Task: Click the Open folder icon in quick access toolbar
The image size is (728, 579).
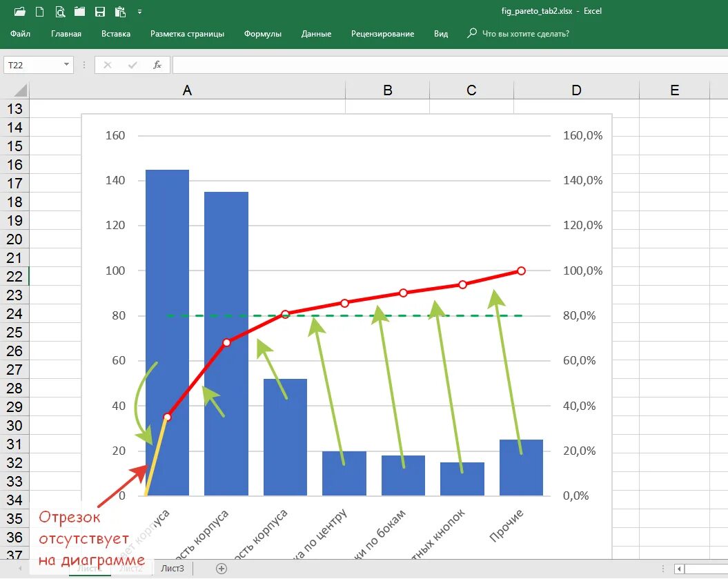Action: point(20,12)
